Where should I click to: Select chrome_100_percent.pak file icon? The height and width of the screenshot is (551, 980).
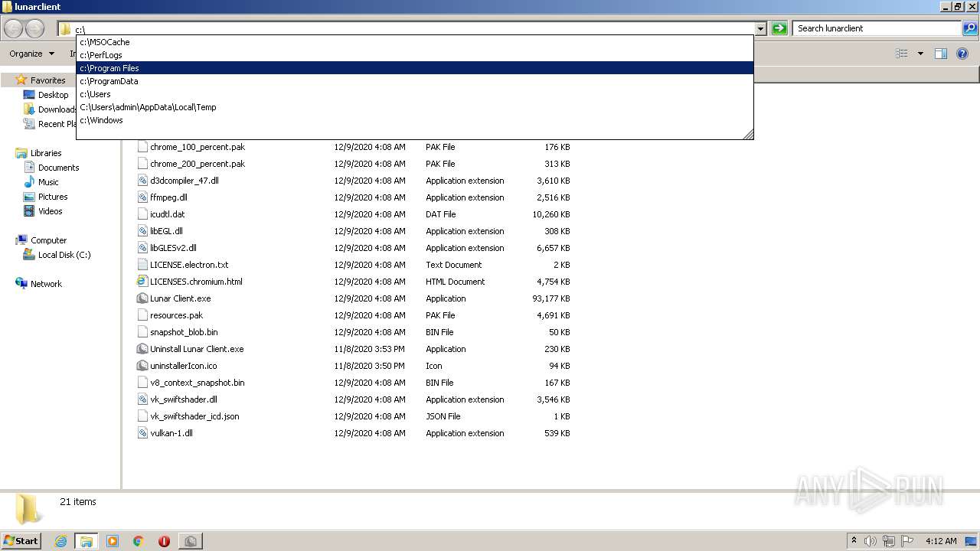click(x=142, y=147)
